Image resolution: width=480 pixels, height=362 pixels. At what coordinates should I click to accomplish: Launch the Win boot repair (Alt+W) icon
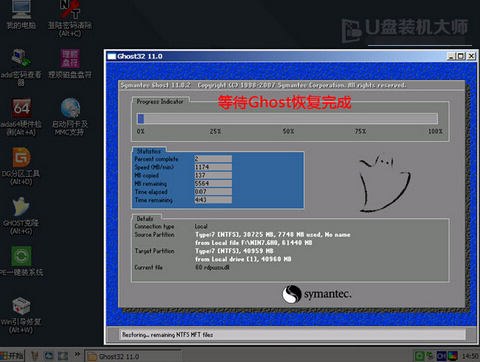click(x=21, y=315)
